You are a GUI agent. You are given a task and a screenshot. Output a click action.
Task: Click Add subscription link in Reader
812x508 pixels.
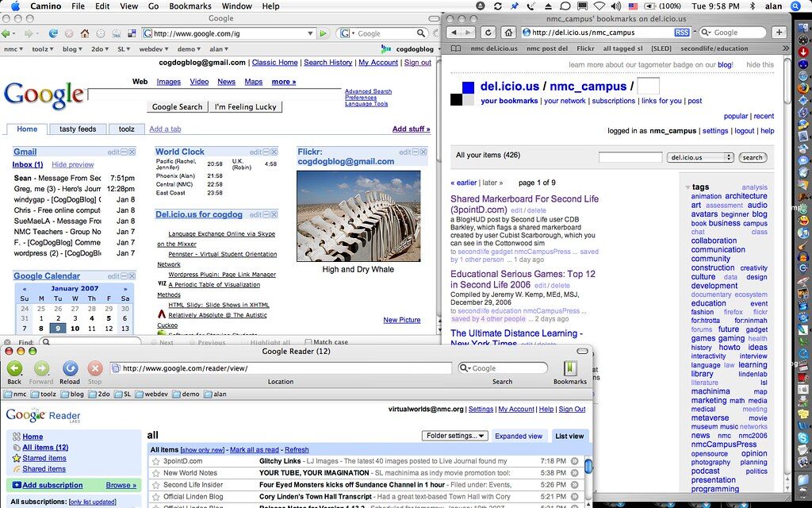52,485
